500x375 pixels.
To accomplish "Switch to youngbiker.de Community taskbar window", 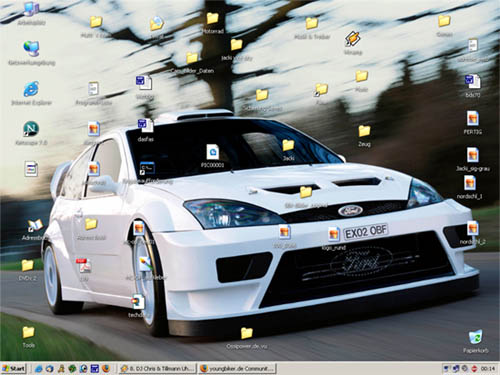I will pyautogui.click(x=238, y=369).
